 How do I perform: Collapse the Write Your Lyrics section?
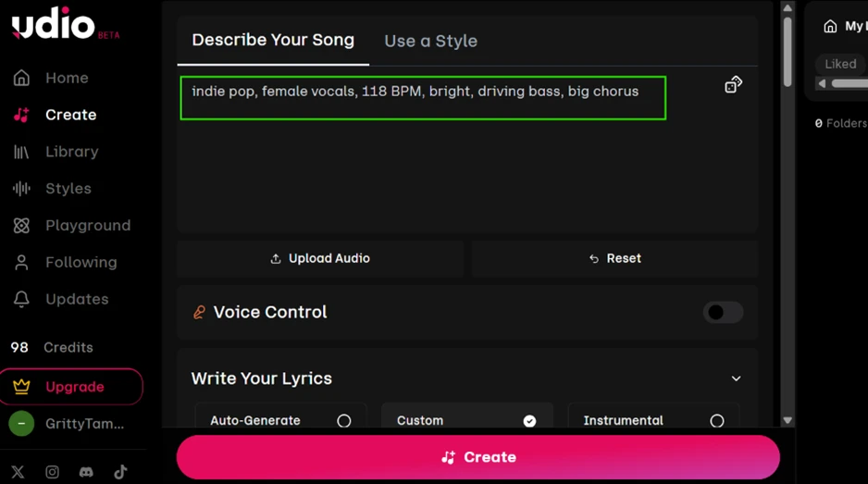pyautogui.click(x=737, y=379)
